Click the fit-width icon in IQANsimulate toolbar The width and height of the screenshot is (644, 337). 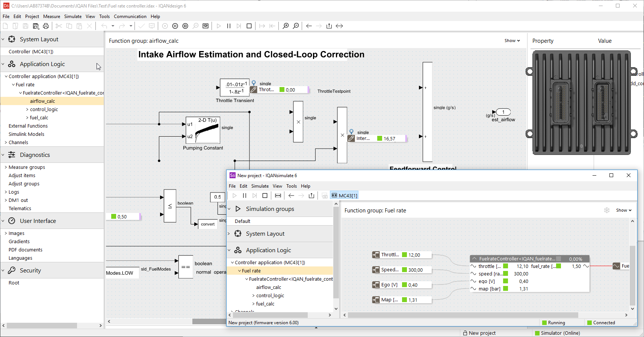[x=278, y=196]
